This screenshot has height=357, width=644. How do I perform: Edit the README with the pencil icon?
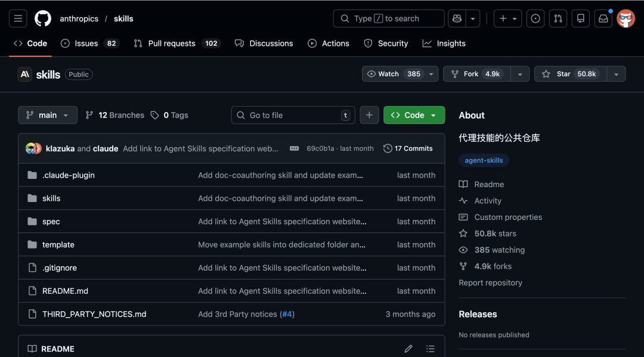point(408,348)
